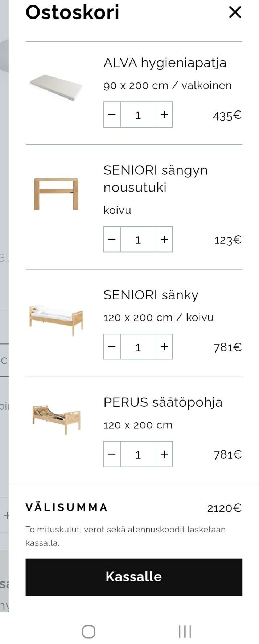The width and height of the screenshot is (259, 644).
Task: Increase PERUS säätöpohja quantity
Action: point(164,454)
